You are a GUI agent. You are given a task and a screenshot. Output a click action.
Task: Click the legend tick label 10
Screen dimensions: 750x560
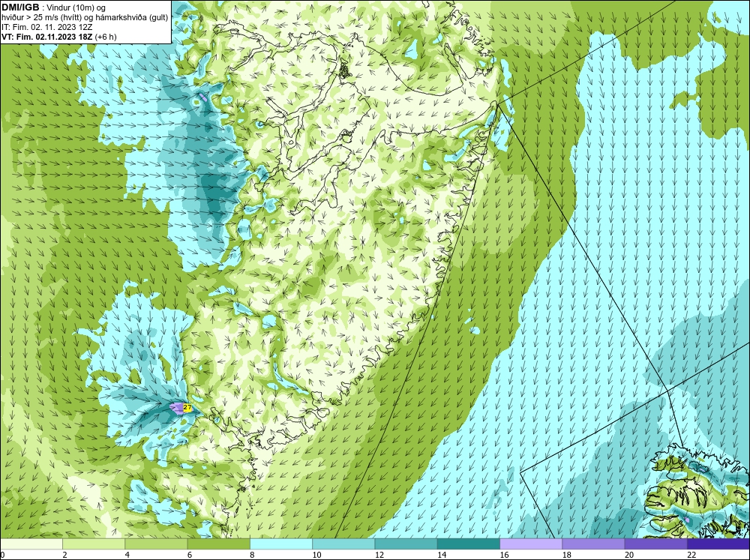pos(316,555)
